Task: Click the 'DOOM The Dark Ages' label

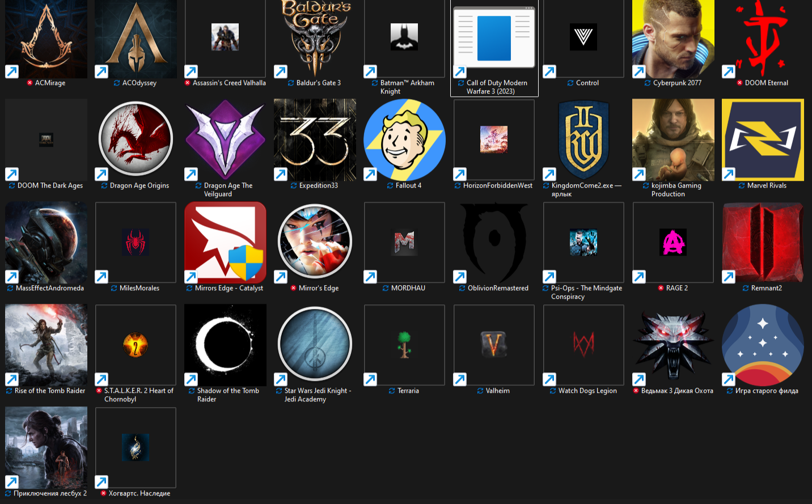Action: [x=50, y=185]
